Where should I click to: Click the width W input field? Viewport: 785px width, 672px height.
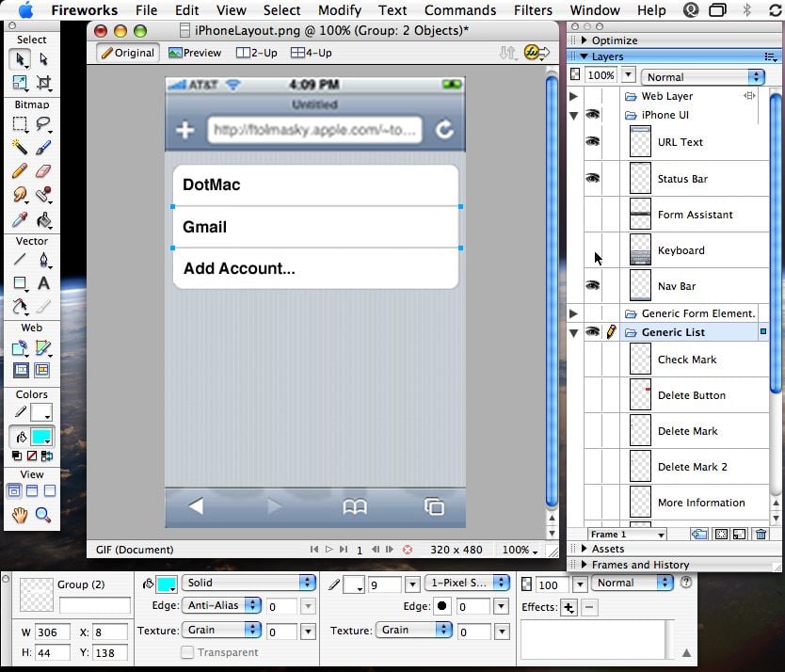coord(52,632)
